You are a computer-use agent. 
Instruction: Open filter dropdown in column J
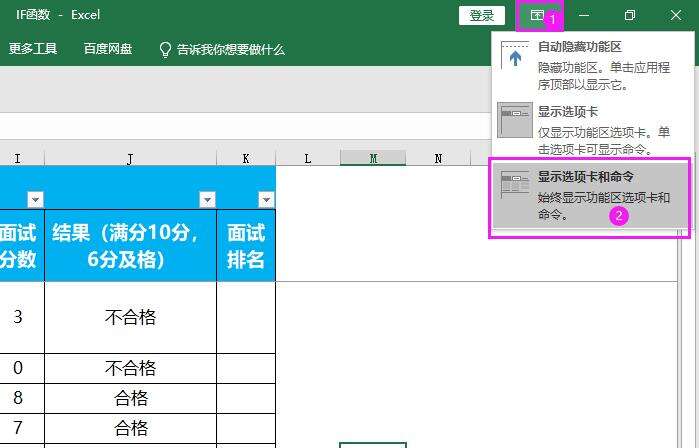pyautogui.click(x=207, y=199)
